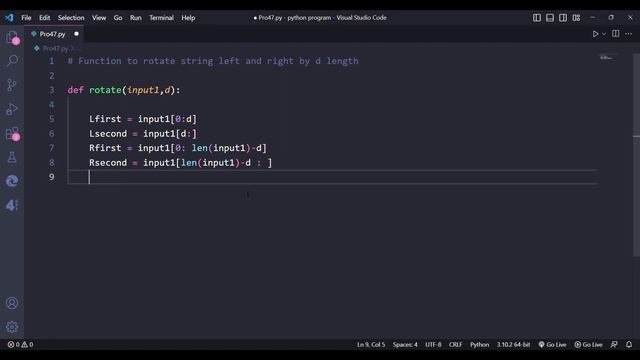Open the File menu
The image size is (640, 360).
26,18
